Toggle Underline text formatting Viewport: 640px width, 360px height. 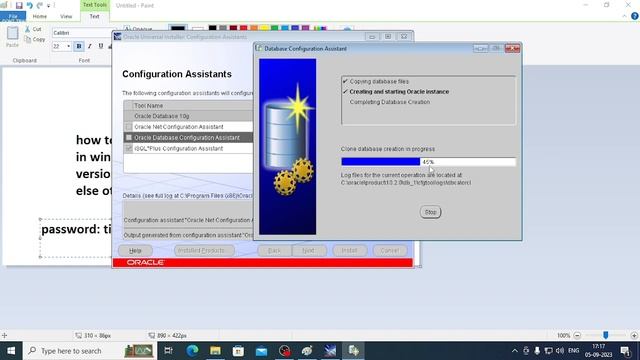click(x=101, y=47)
